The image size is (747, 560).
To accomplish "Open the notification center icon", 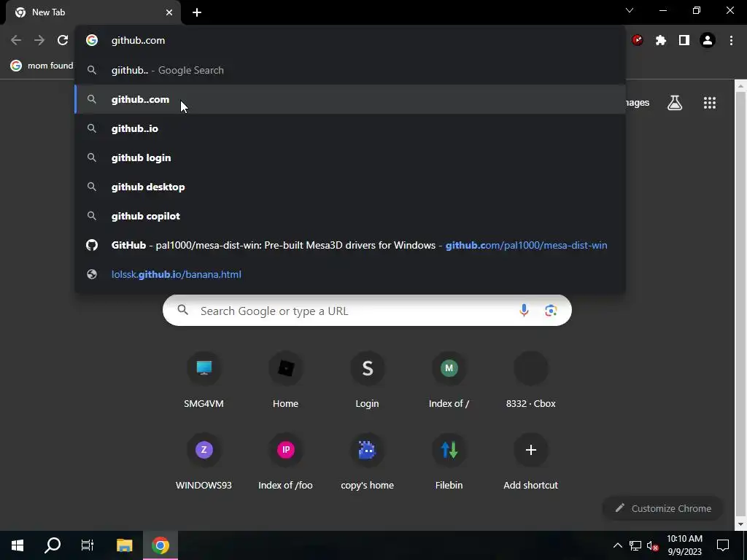I will click(x=723, y=545).
